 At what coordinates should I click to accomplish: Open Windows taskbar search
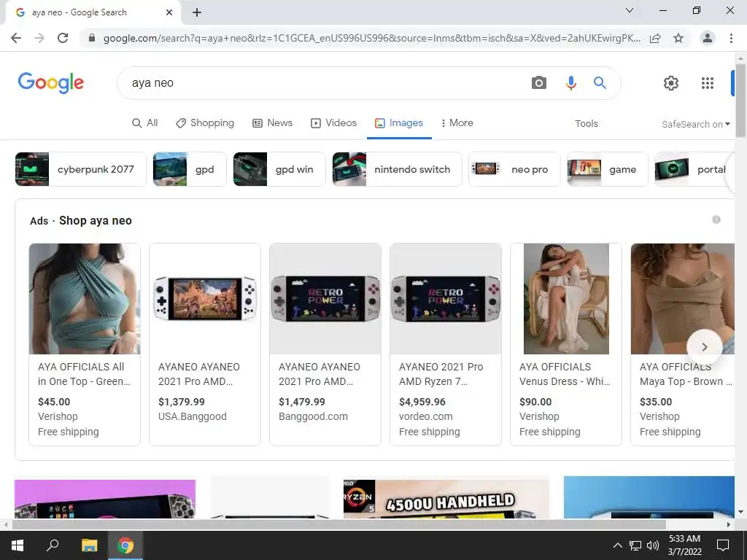tap(53, 545)
